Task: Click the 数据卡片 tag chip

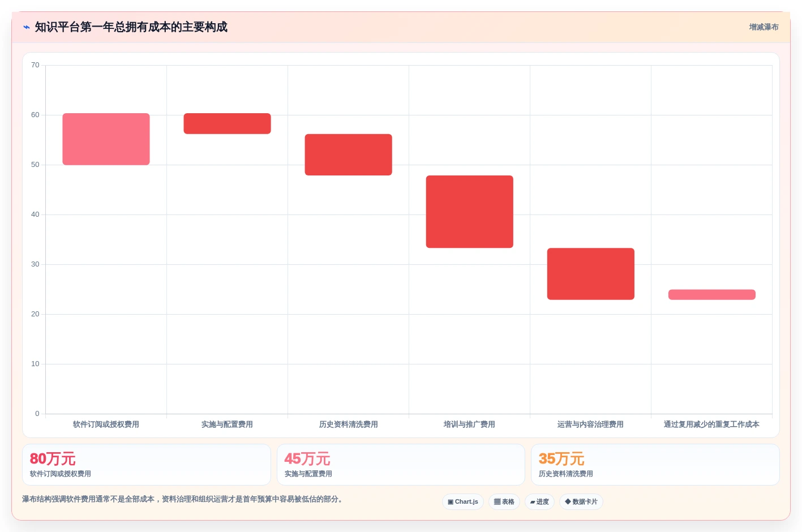Action: click(581, 502)
